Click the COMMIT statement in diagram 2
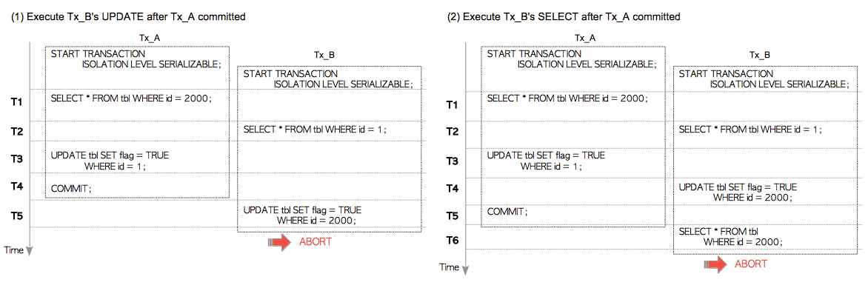The height and width of the screenshot is (288, 868). pyautogui.click(x=507, y=212)
